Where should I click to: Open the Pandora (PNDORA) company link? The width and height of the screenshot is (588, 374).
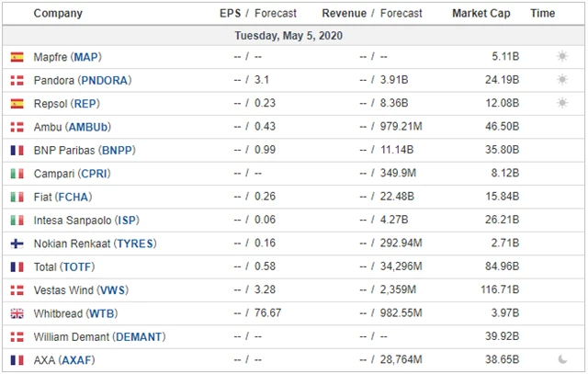[82, 80]
